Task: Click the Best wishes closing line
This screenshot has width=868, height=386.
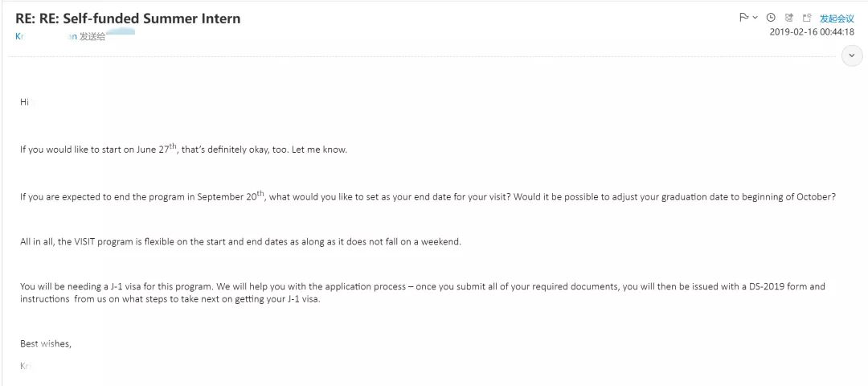Action: (x=46, y=343)
